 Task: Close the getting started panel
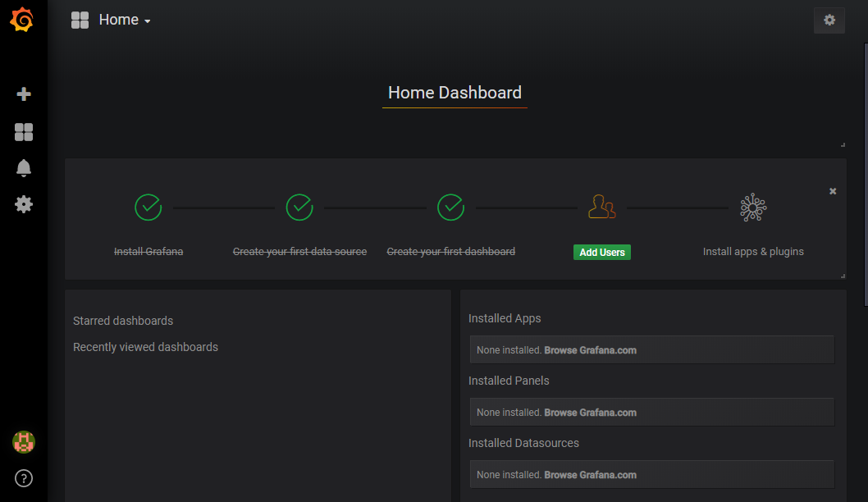833,191
